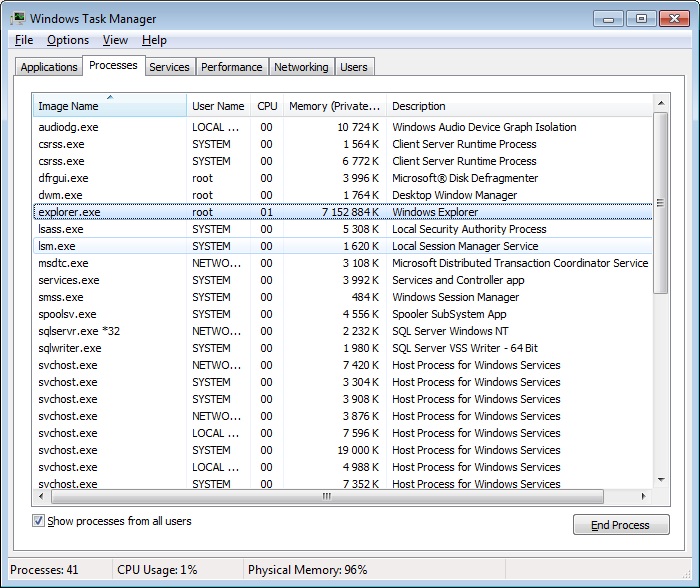Select the services.exe process
This screenshot has width=700, height=588.
342,280
